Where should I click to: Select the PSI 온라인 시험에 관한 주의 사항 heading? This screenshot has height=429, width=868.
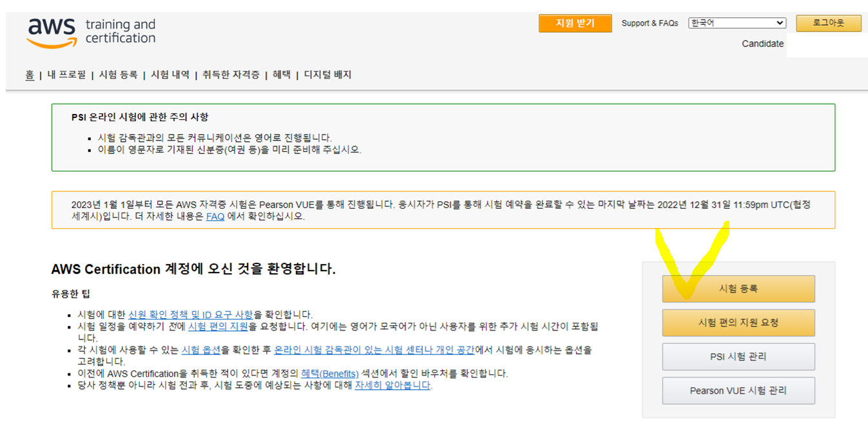pos(140,117)
